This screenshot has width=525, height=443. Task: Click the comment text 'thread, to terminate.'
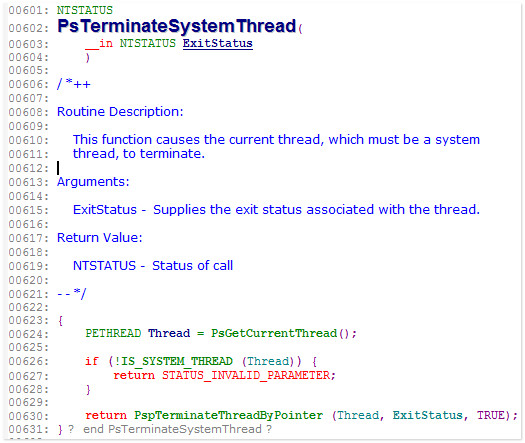tap(139, 154)
